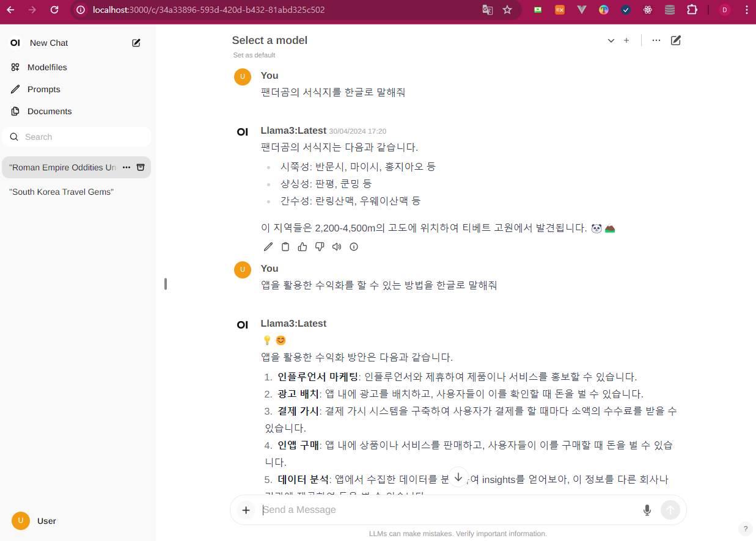Open the browser translate icon
This screenshot has height=541, width=756.
tap(487, 10)
